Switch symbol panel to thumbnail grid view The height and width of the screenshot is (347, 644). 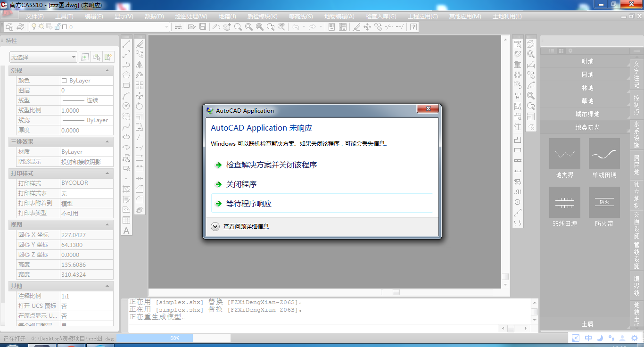[561, 51]
